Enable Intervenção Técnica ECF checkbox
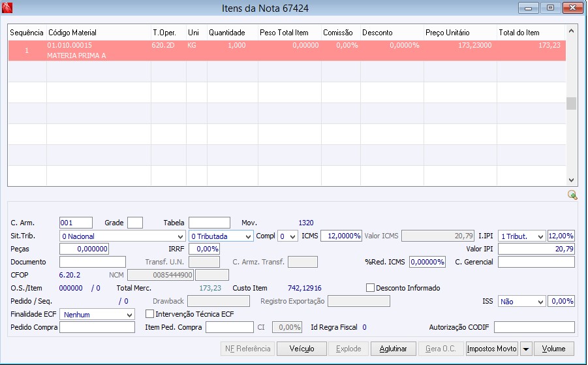 pyautogui.click(x=149, y=313)
